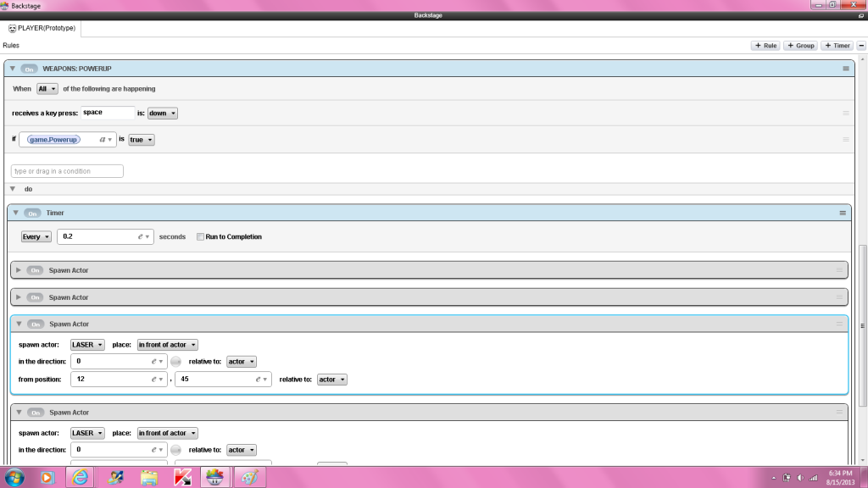Select the PLAYER(Prototype) tab

[x=42, y=28]
